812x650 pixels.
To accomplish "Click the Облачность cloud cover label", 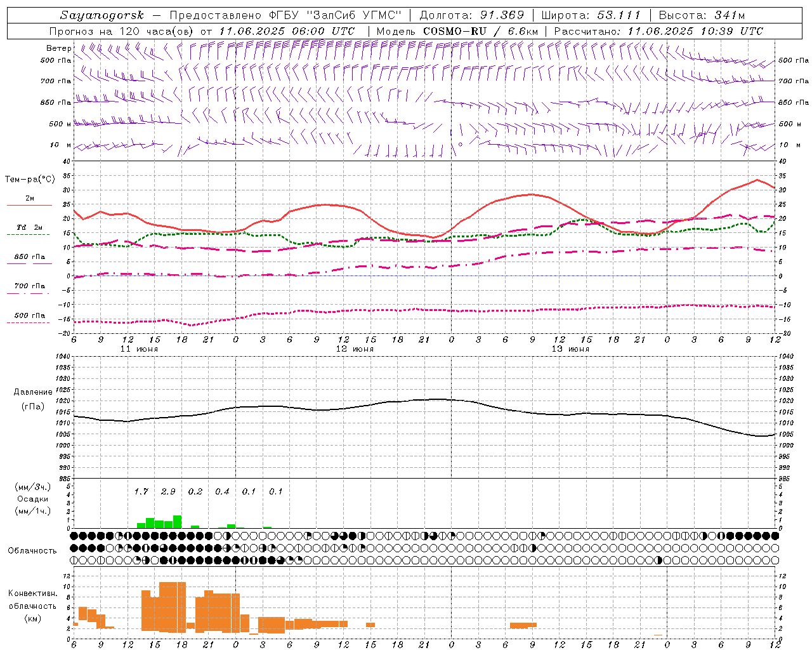I will point(32,550).
